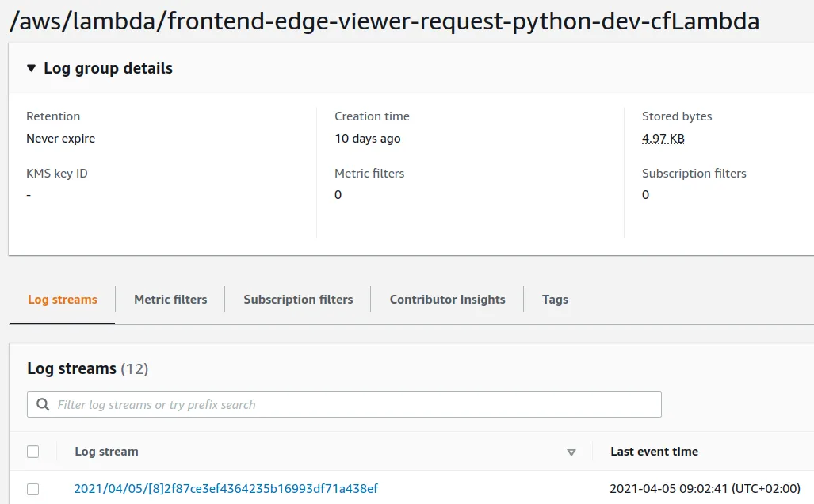The height and width of the screenshot is (504, 814).
Task: Click the 4.97 KB stored bytes value
Action: click(663, 139)
